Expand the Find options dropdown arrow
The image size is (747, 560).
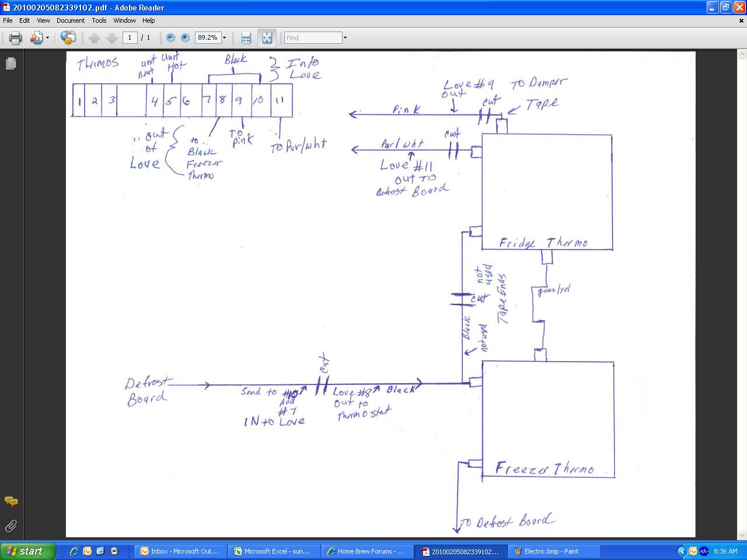345,38
